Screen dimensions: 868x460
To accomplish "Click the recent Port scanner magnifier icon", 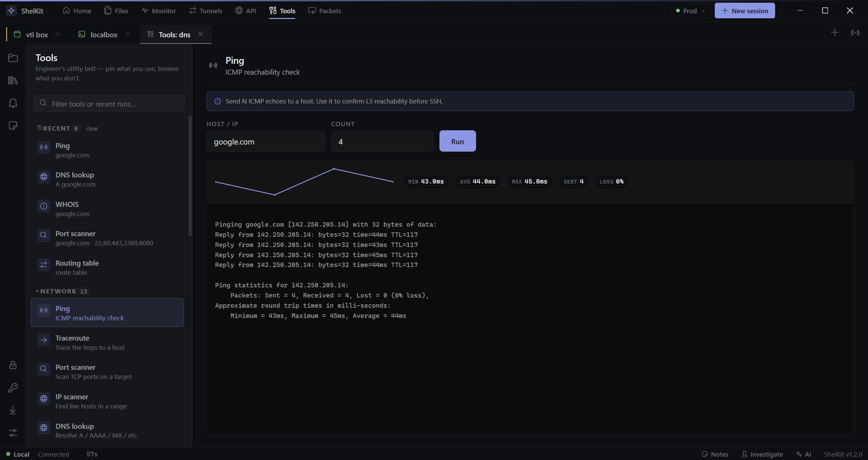I will (x=44, y=235).
